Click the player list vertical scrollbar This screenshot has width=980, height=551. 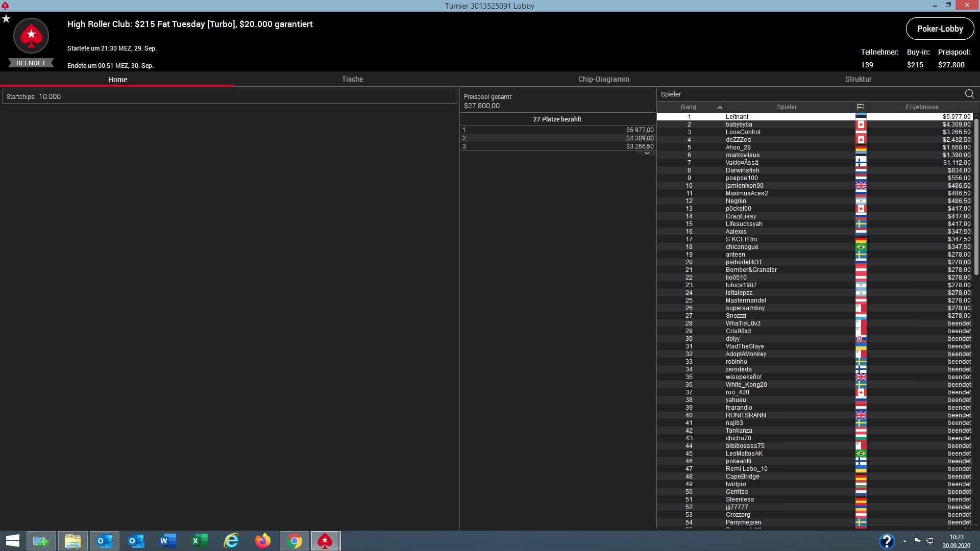[x=976, y=196]
